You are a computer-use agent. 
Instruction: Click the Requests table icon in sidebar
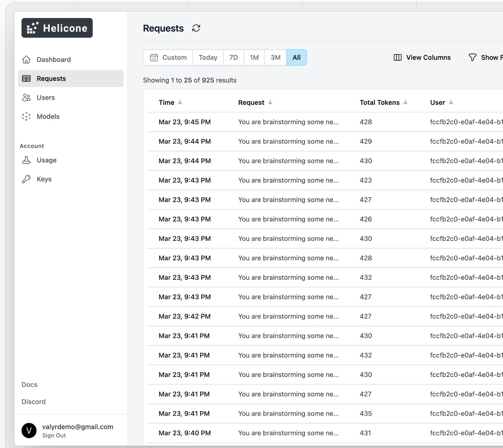tap(26, 79)
